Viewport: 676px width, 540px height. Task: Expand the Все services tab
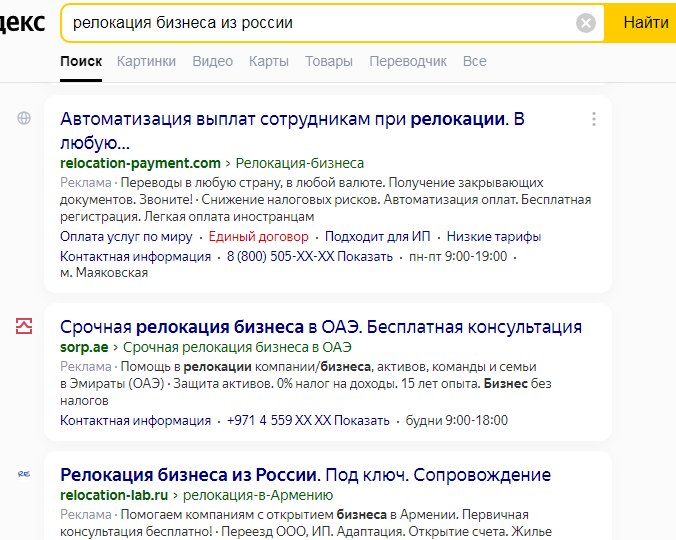(475, 61)
